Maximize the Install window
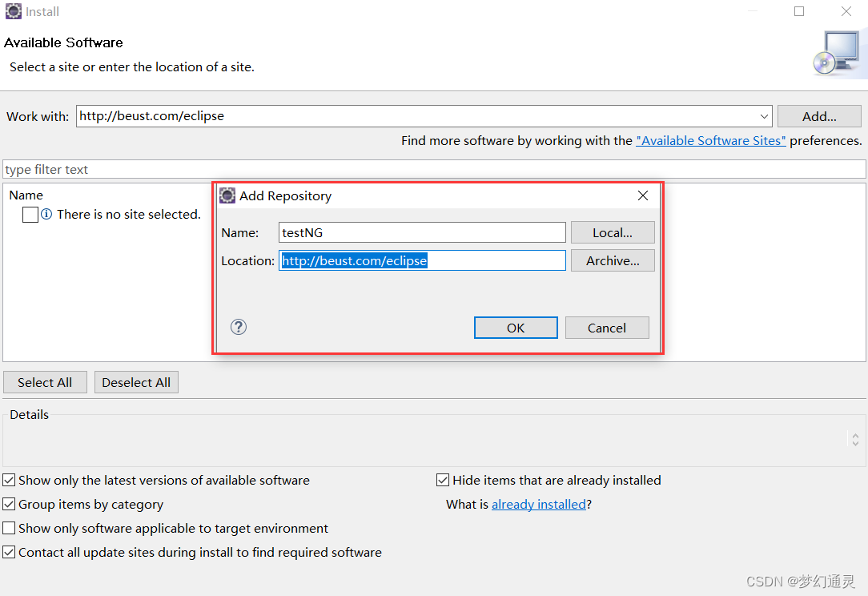The height and width of the screenshot is (596, 868). coord(799,11)
